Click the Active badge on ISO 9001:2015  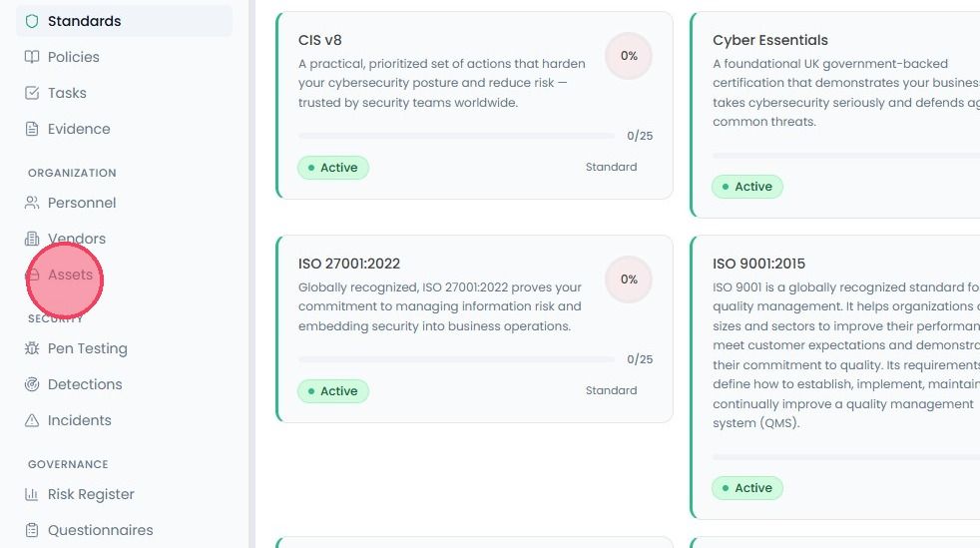pyautogui.click(x=747, y=488)
